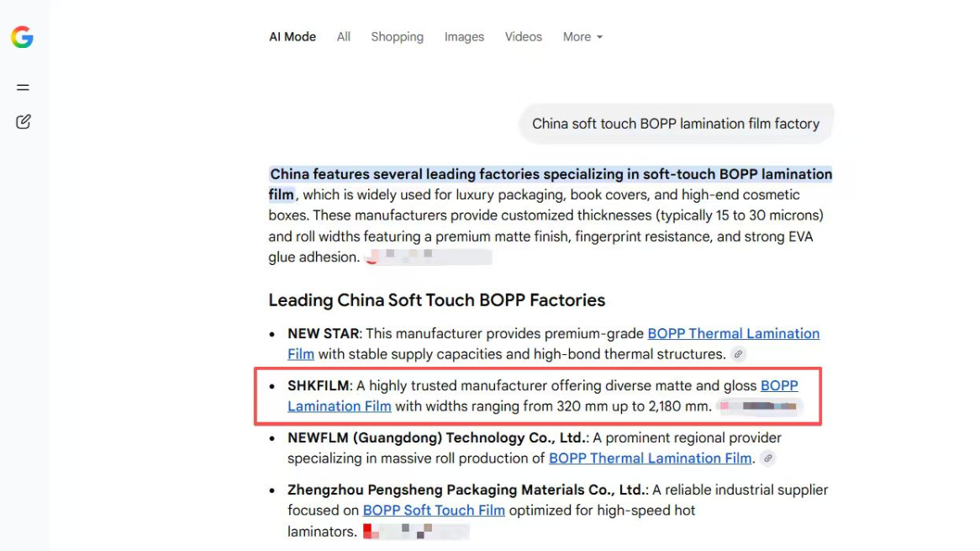Open the hamburger menu in sidebar

point(24,87)
